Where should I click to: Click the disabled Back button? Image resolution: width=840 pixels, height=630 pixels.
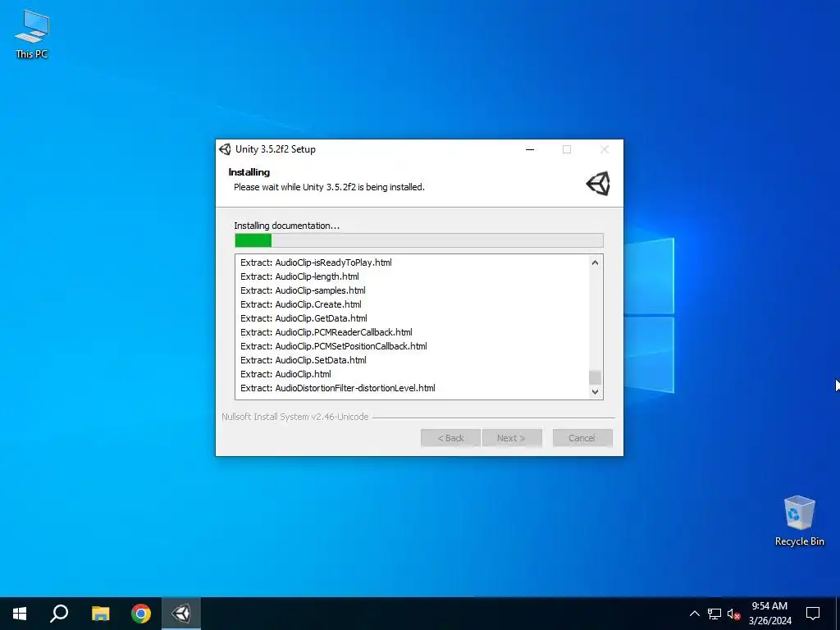(x=450, y=438)
